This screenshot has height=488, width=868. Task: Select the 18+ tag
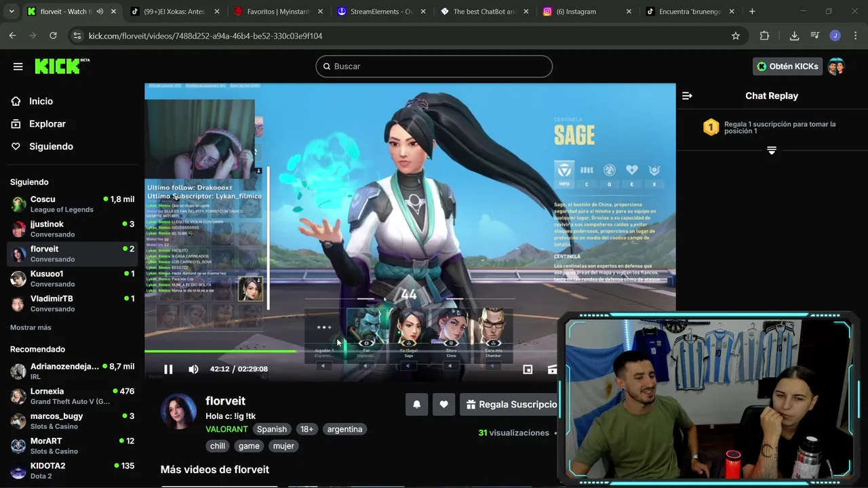click(x=307, y=429)
